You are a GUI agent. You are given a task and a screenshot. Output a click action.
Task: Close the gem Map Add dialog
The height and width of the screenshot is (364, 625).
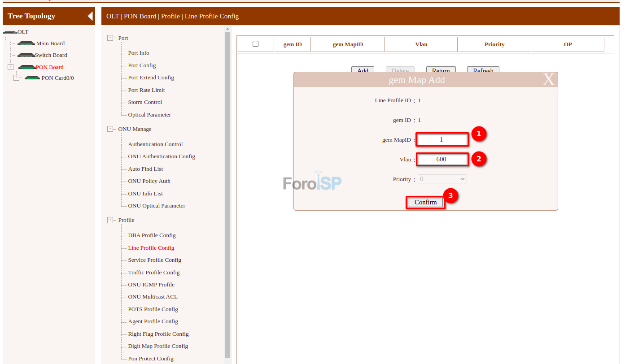click(x=548, y=79)
